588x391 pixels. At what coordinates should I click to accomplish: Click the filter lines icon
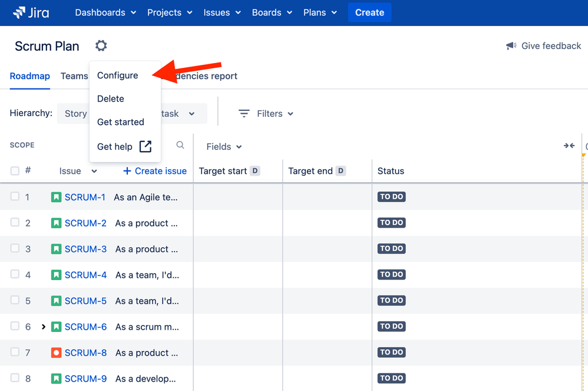(x=244, y=113)
